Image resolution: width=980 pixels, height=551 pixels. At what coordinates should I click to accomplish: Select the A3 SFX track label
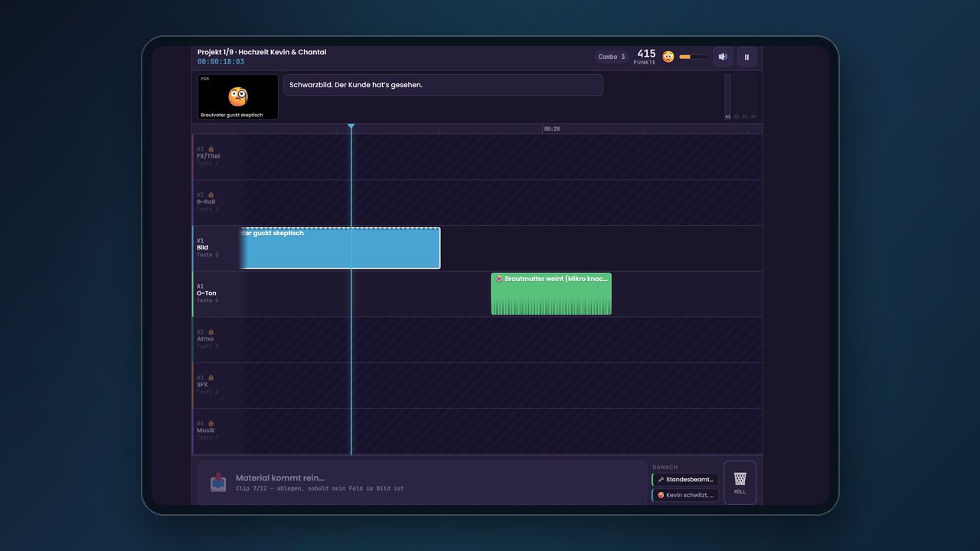[x=202, y=385]
